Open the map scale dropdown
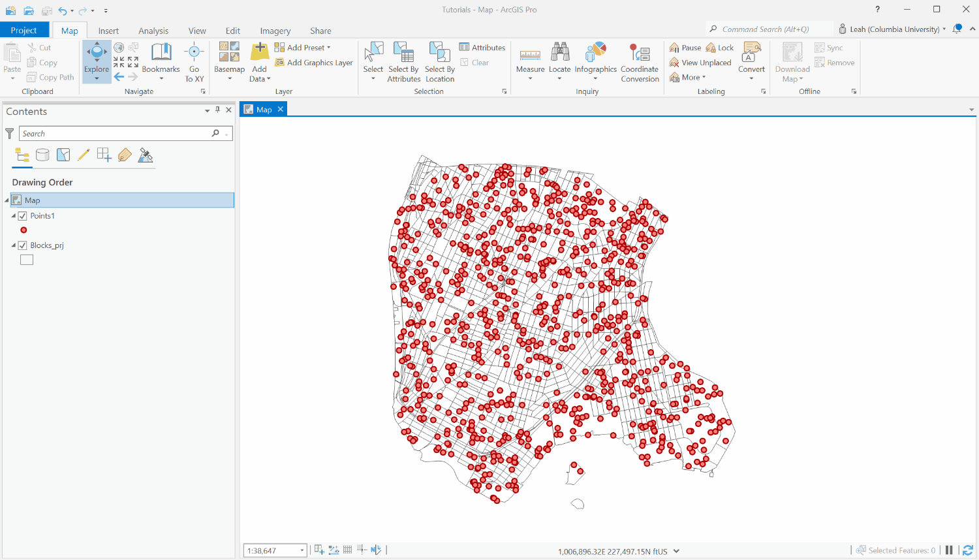Image resolution: width=979 pixels, height=560 pixels. click(x=302, y=550)
